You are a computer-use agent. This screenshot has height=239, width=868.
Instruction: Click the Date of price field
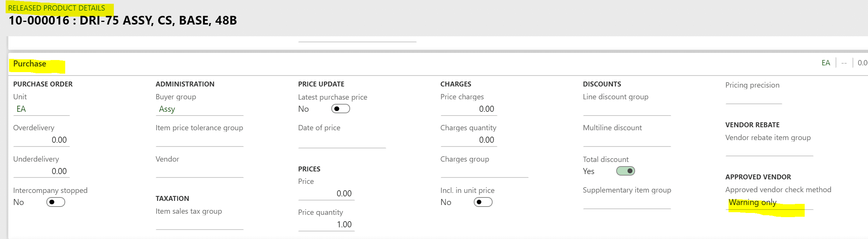(341, 140)
